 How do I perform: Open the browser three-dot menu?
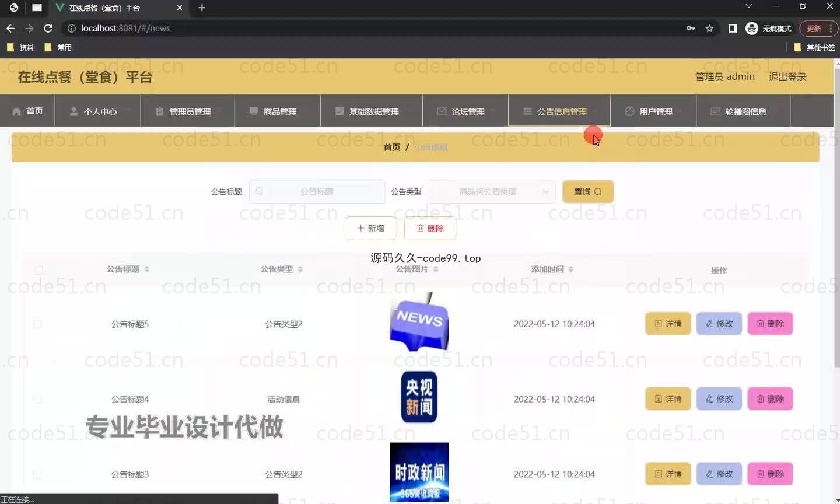coord(831,28)
